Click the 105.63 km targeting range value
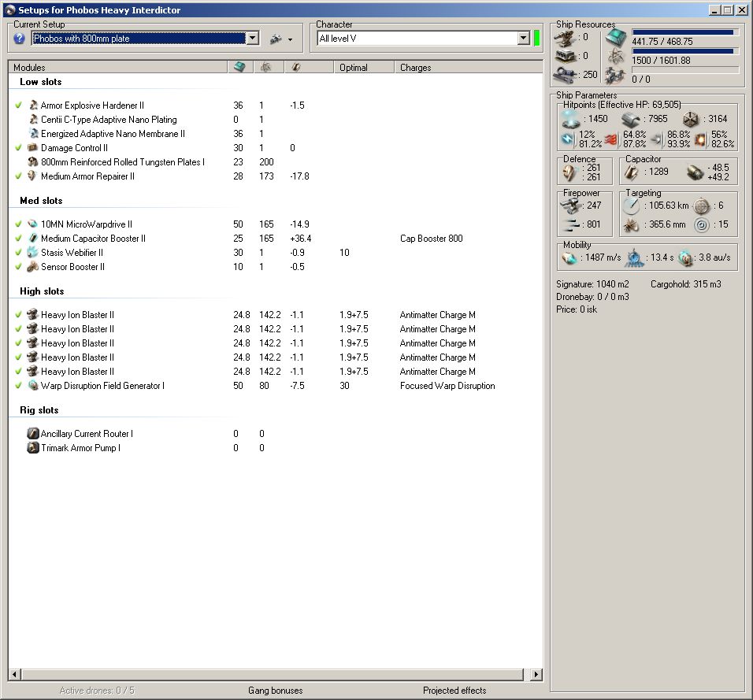Image resolution: width=753 pixels, height=700 pixels. click(x=669, y=206)
